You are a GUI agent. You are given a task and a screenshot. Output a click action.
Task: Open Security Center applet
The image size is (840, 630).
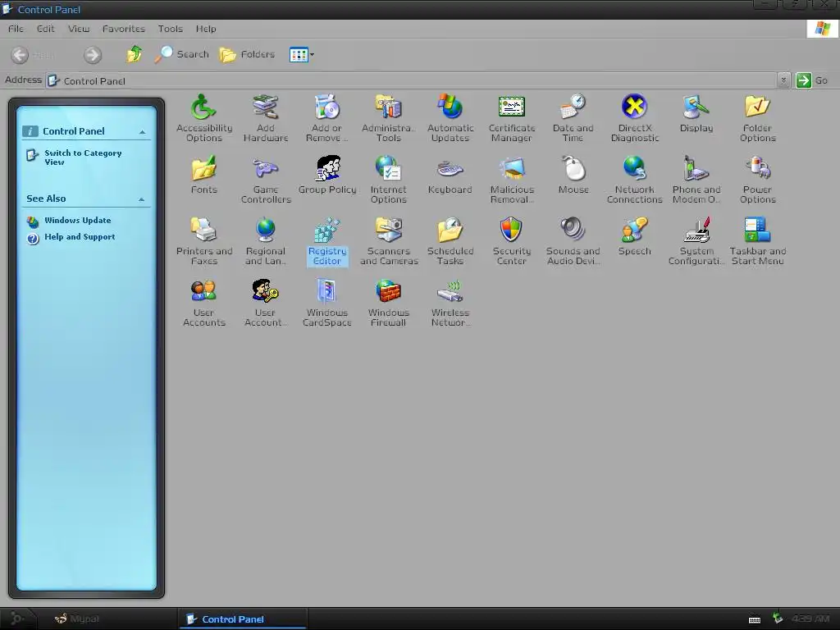click(x=512, y=241)
